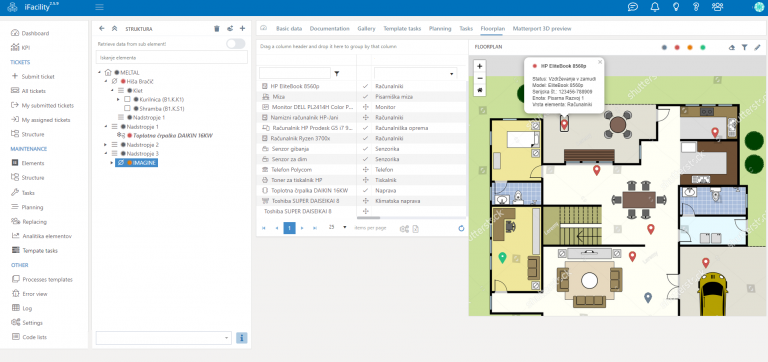Open the type filter dropdown in grid header

tap(451, 73)
